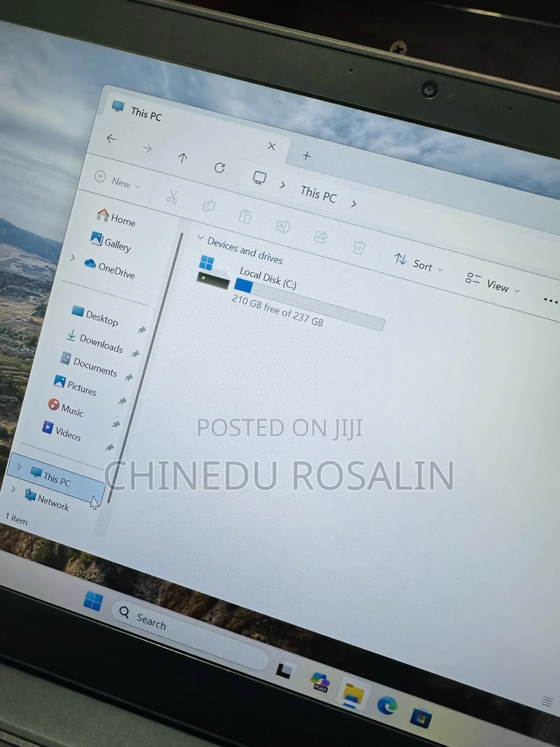Screen dimensions: 560x747
Task: Unpin Music using its pin icon
Action: coord(116,425)
